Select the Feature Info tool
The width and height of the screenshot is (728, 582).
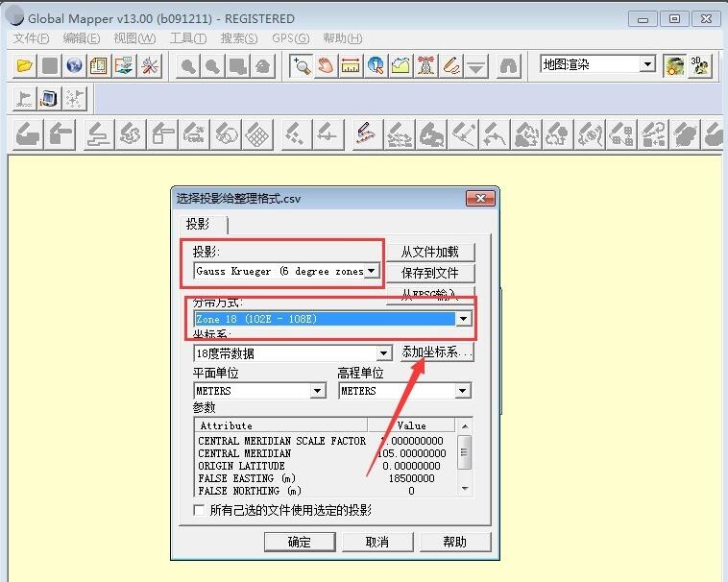point(376,65)
